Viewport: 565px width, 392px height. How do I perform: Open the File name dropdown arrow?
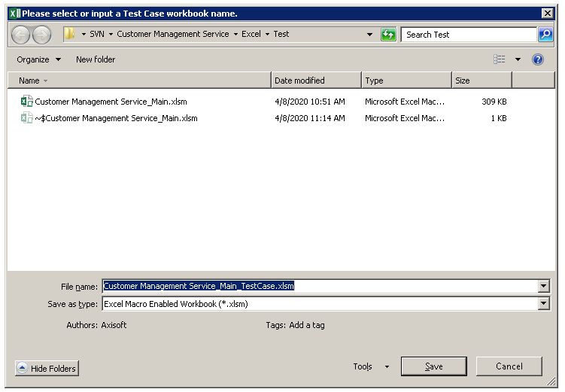click(544, 286)
